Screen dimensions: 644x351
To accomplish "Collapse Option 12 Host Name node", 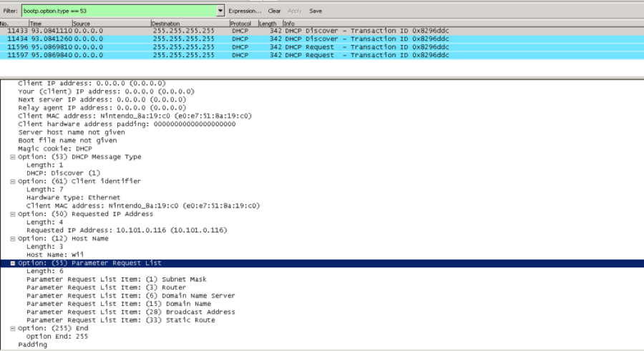I will (12, 239).
